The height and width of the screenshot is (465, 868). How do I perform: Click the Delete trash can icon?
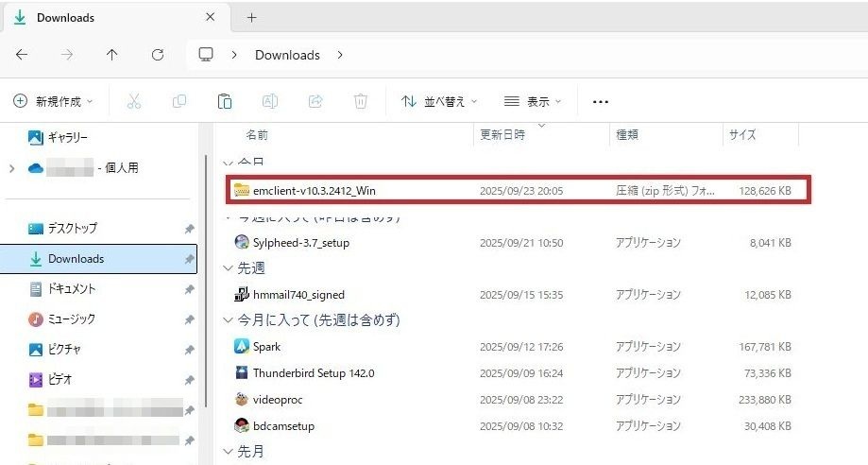pyautogui.click(x=360, y=101)
